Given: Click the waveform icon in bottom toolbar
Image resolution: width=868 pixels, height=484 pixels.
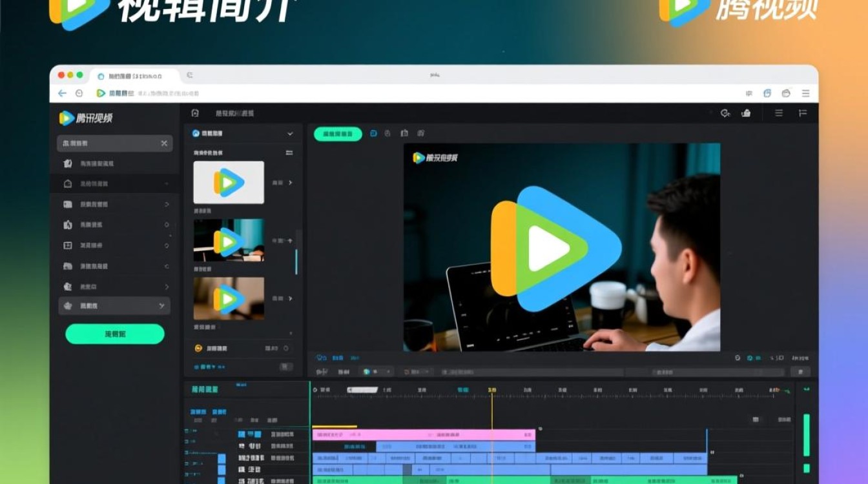Looking at the screenshot, I should (322, 372).
